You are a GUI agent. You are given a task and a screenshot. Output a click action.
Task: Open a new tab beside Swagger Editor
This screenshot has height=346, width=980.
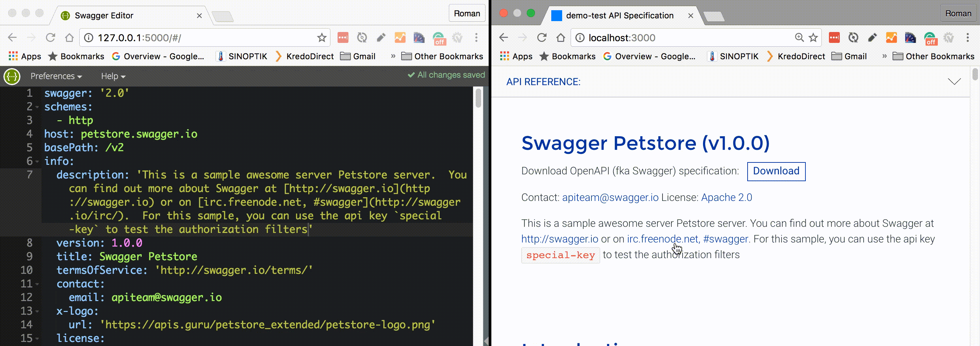point(223,16)
